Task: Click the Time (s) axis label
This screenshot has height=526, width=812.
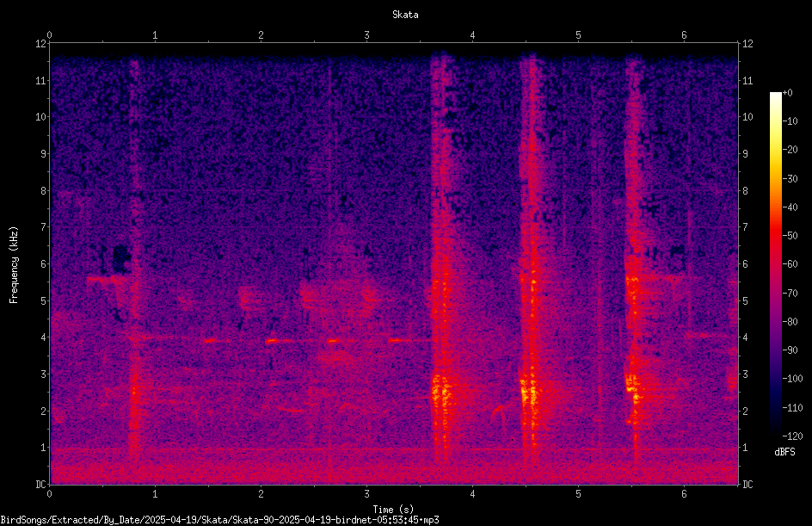Action: coord(393,510)
